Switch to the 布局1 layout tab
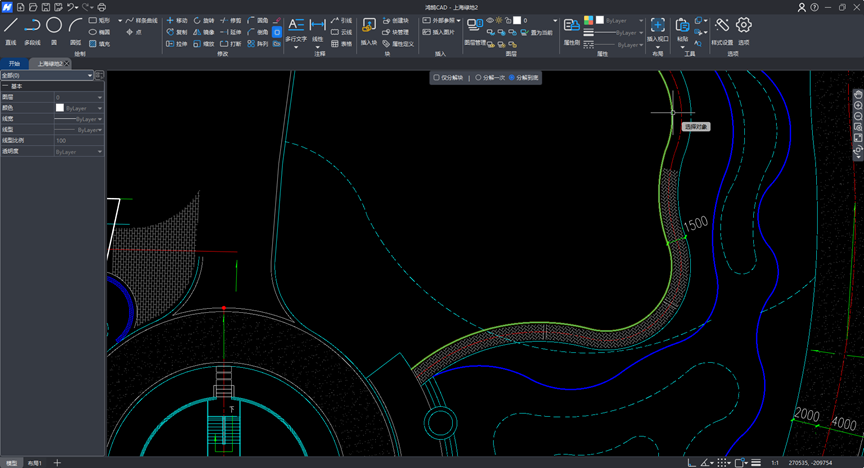This screenshot has height=468, width=864. (x=34, y=463)
